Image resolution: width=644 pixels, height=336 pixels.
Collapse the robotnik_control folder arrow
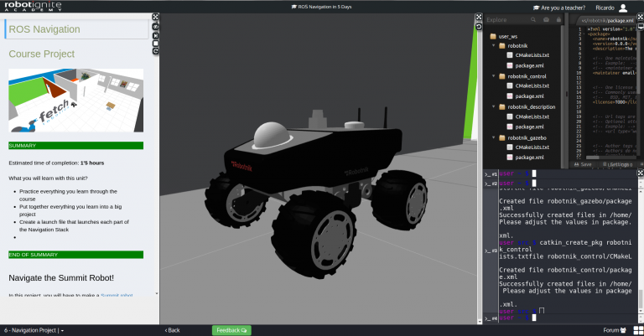494,76
